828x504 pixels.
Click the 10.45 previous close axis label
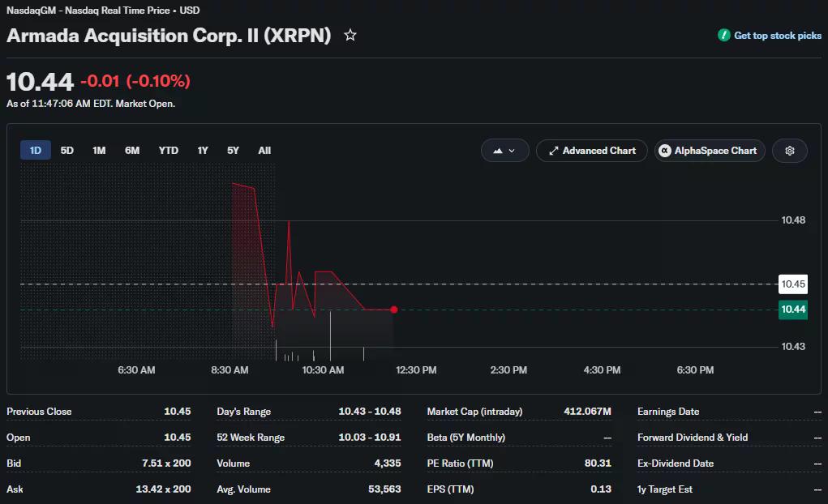tap(792, 284)
